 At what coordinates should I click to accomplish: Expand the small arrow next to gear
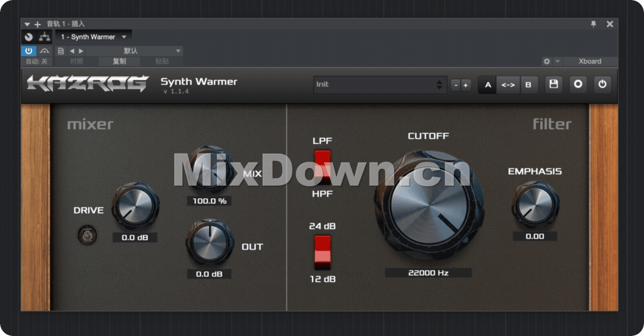tap(557, 61)
